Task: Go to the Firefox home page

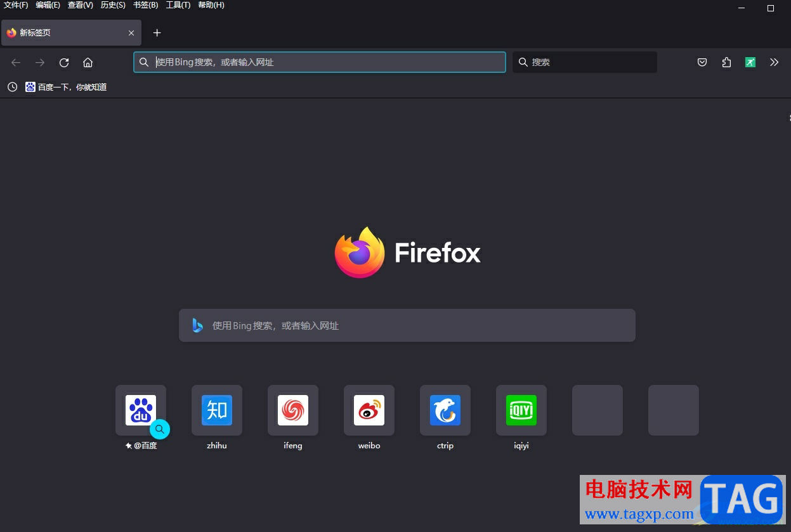Action: tap(88, 62)
